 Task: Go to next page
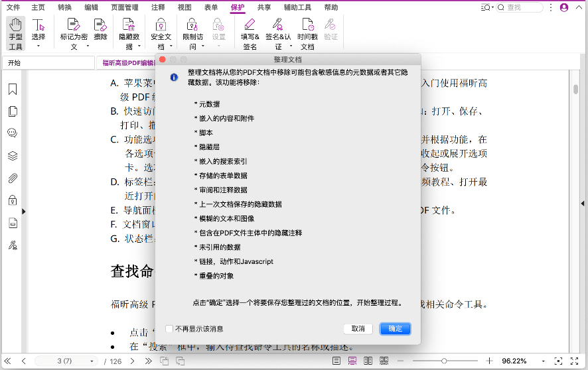132,361
